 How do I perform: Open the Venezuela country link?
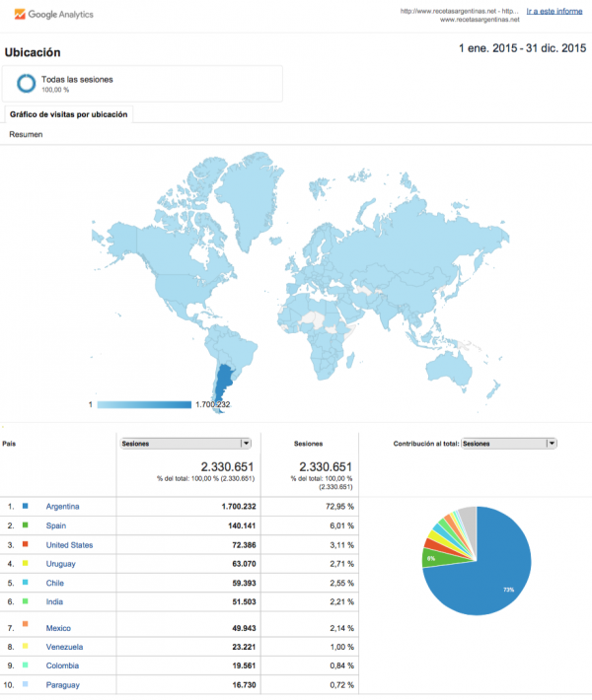[64, 647]
